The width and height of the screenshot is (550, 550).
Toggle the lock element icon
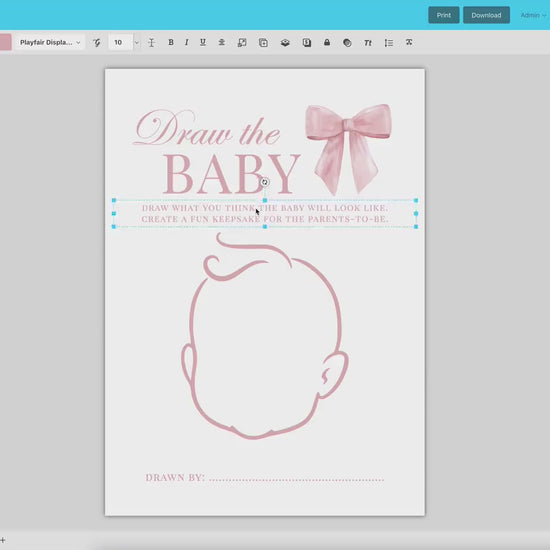pyautogui.click(x=327, y=42)
